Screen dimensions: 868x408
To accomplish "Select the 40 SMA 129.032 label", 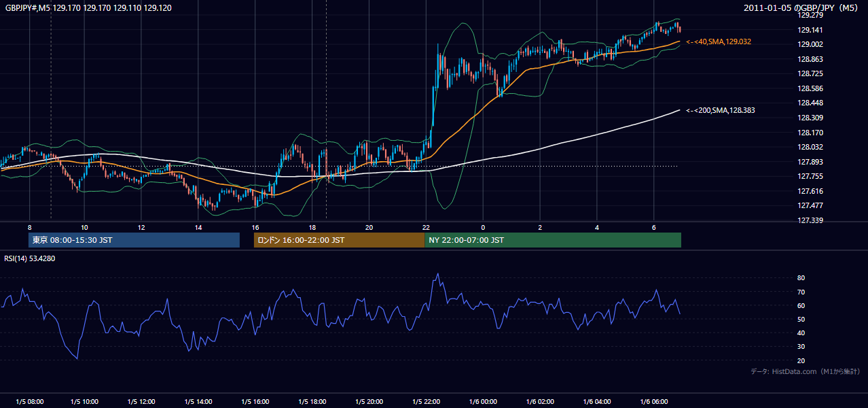I will [718, 41].
